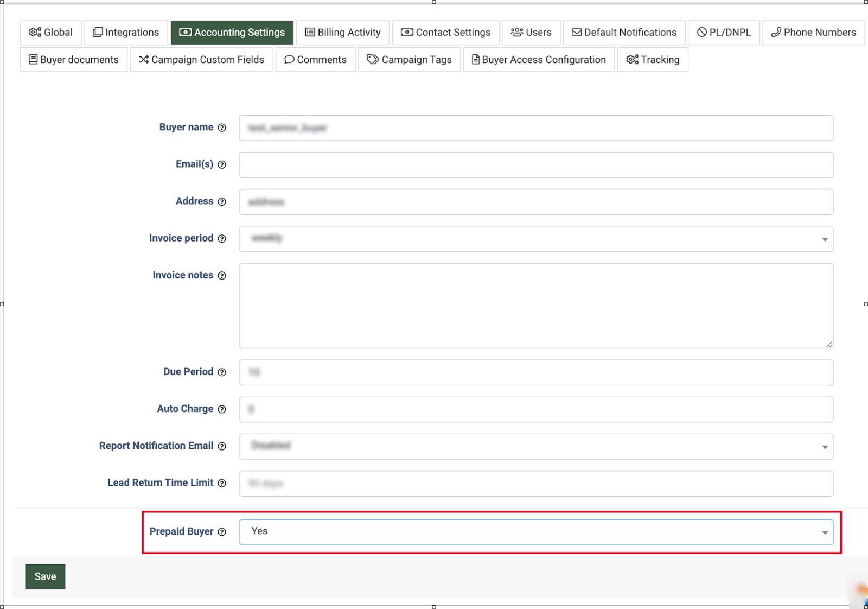Open the Campaign Tags tab
The height and width of the screenshot is (609, 868).
click(409, 60)
